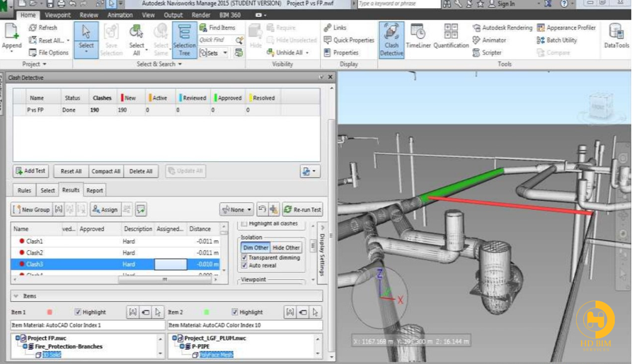The height and width of the screenshot is (364, 632).
Task: Click the Quick Find input field
Action: (x=217, y=40)
